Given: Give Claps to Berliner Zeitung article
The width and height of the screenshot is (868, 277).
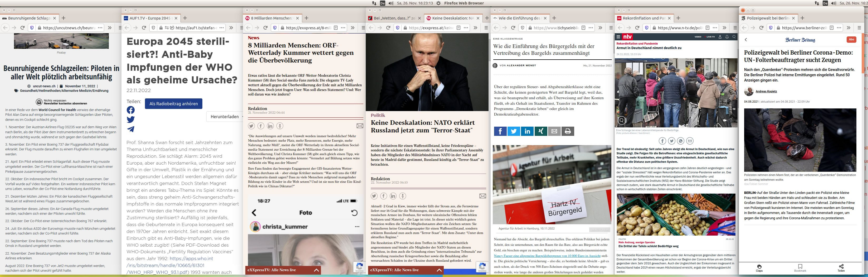Looking at the screenshot, I should tap(759, 268).
